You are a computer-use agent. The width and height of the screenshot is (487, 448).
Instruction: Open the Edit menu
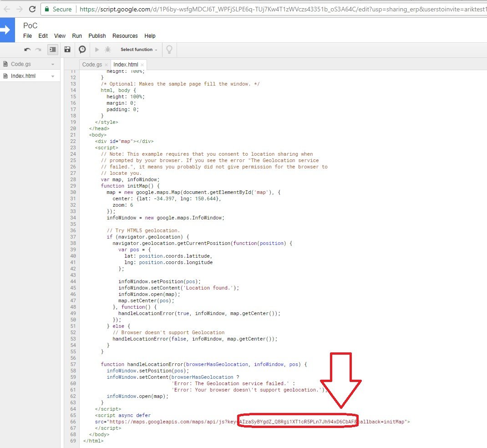(x=43, y=36)
